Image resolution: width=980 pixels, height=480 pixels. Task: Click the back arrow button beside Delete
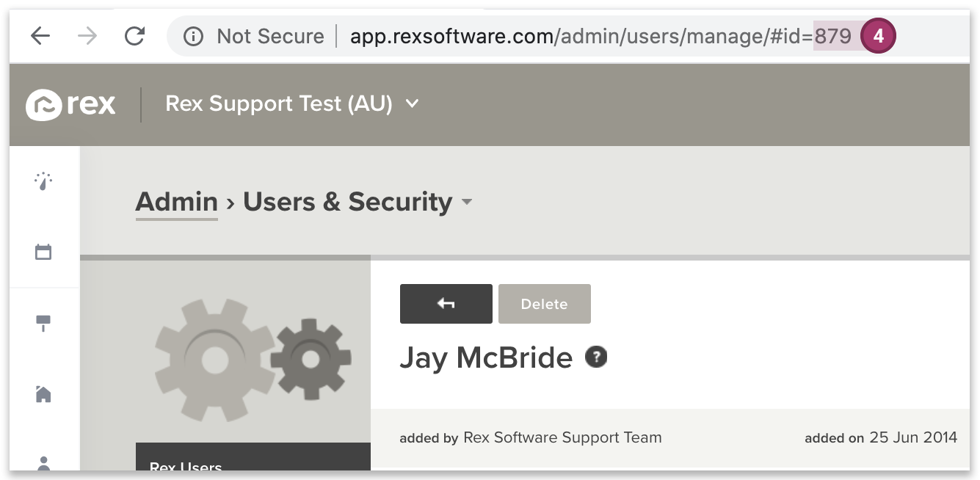tap(446, 304)
